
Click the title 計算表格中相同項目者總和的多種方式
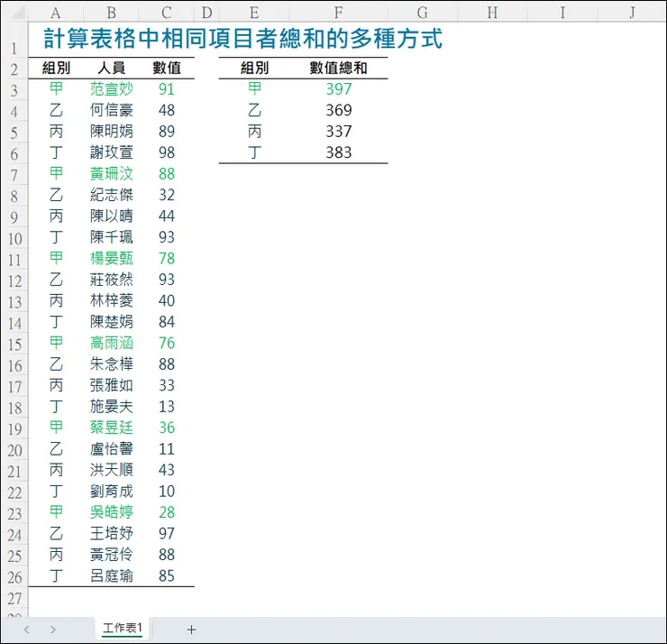coord(242,38)
